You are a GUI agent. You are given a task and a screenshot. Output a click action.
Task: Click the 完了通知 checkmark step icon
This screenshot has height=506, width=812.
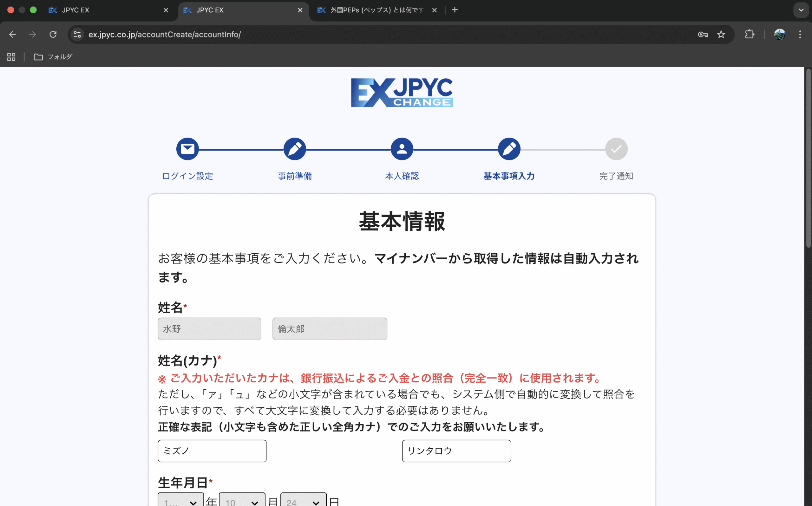point(616,149)
